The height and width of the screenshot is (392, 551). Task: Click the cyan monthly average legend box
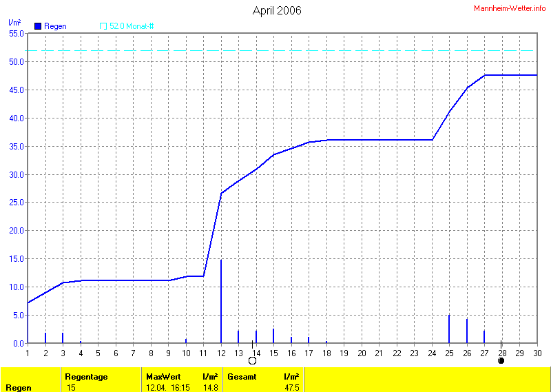click(103, 26)
